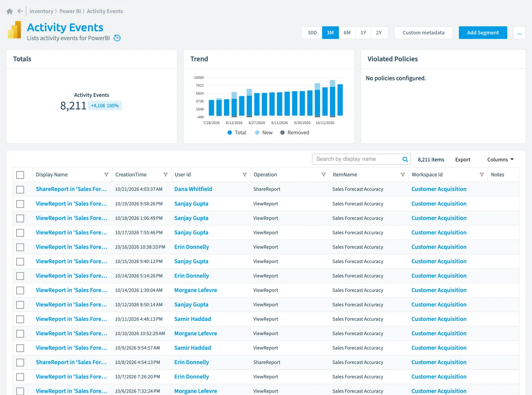Open Sanjay Gupta on 10/19/2026 row
This screenshot has width=532, height=395.
[x=191, y=204]
